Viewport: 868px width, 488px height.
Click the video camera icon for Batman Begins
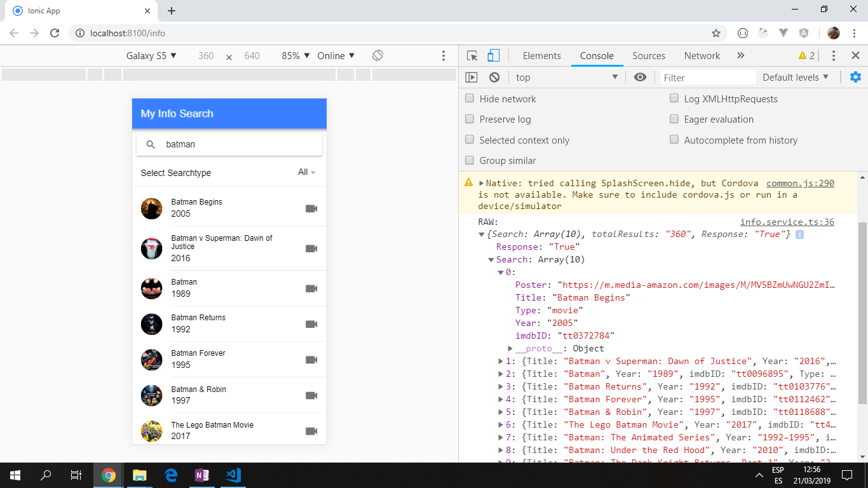311,208
